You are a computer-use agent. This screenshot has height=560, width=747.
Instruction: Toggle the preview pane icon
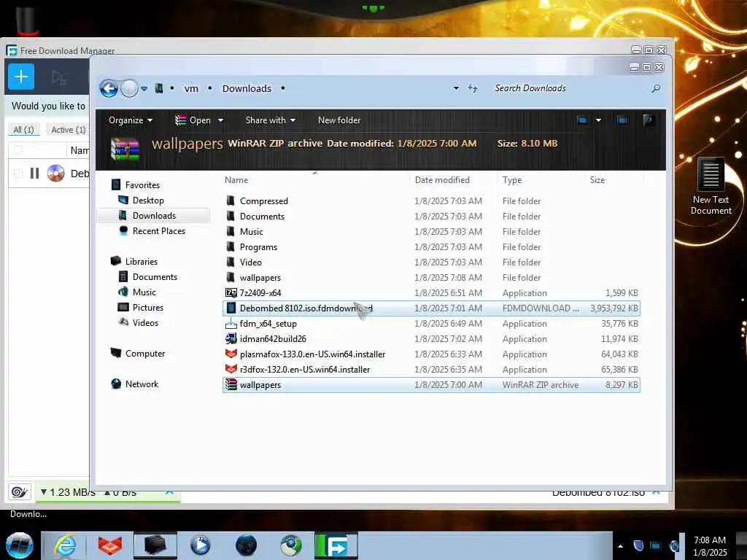tap(622, 120)
